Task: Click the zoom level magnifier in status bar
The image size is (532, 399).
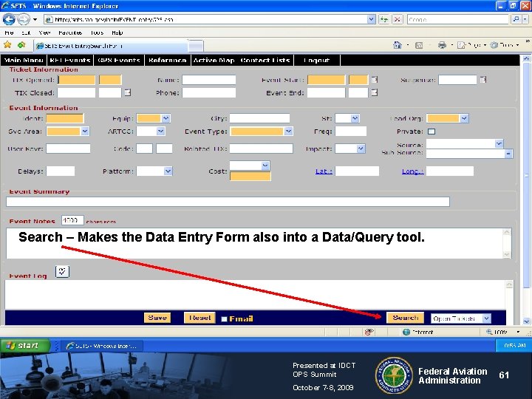Action: 489,332
